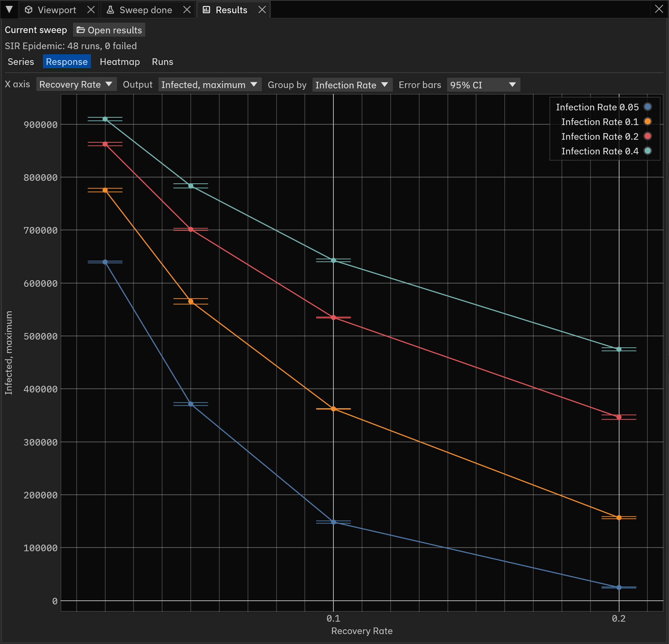Click the Viewport cube icon

29,10
